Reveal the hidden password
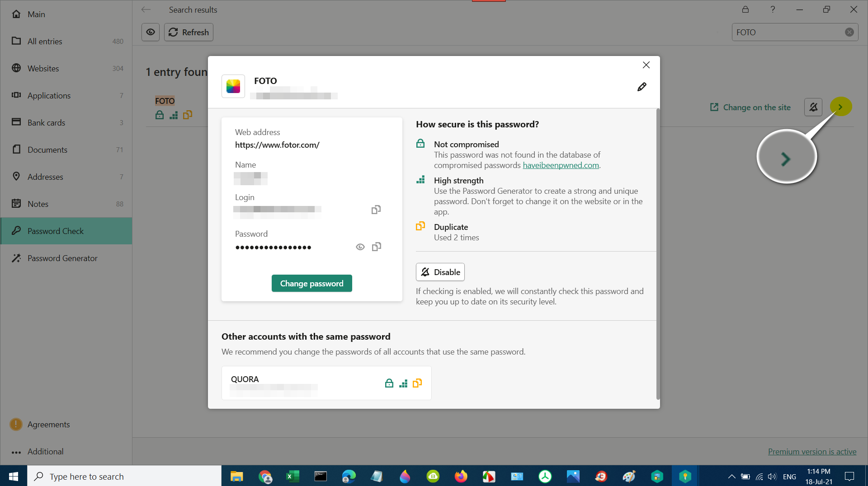This screenshot has width=868, height=486. (360, 247)
